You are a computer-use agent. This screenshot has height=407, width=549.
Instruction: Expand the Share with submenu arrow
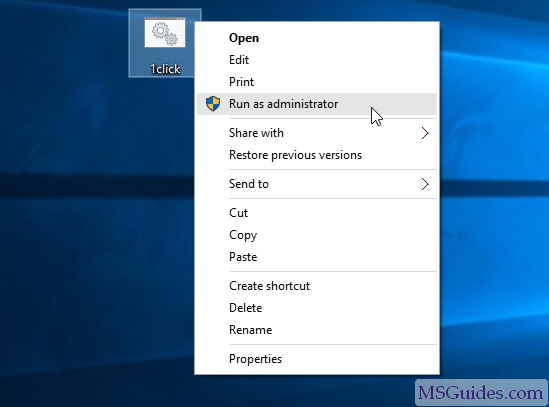point(425,133)
